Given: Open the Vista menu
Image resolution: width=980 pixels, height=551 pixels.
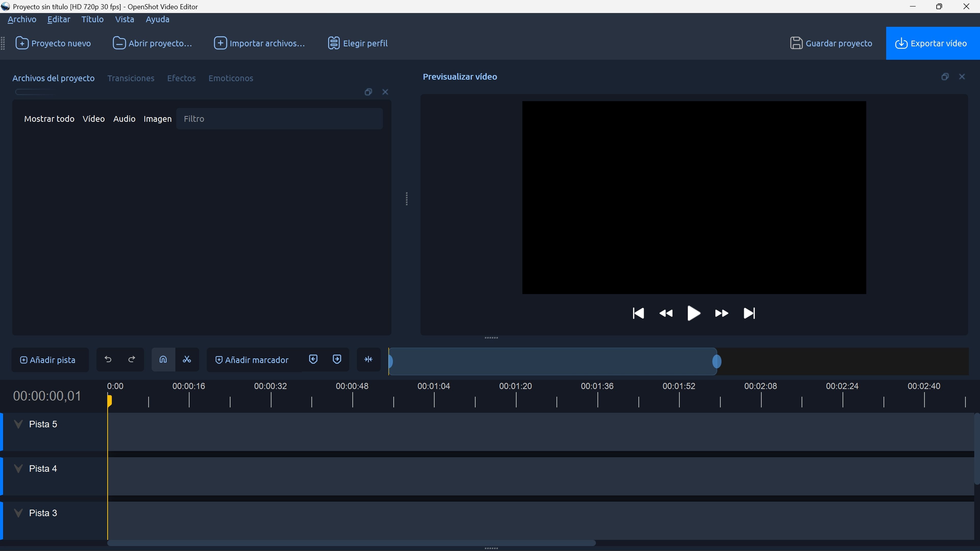Looking at the screenshot, I should (124, 19).
